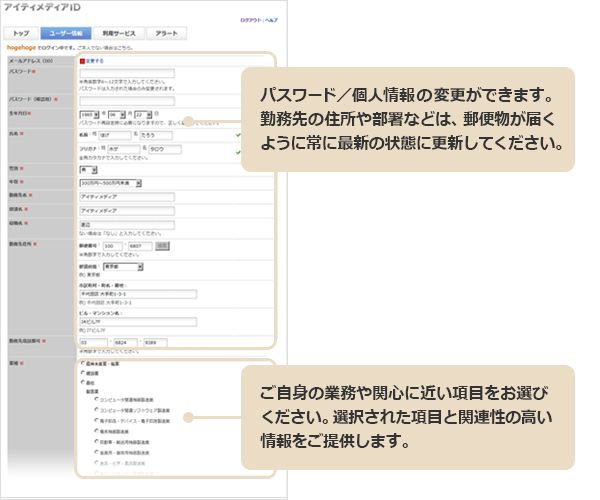The width and height of the screenshot is (600, 500).
Task: Click the アイティメディアID page title
Action: coord(42,7)
